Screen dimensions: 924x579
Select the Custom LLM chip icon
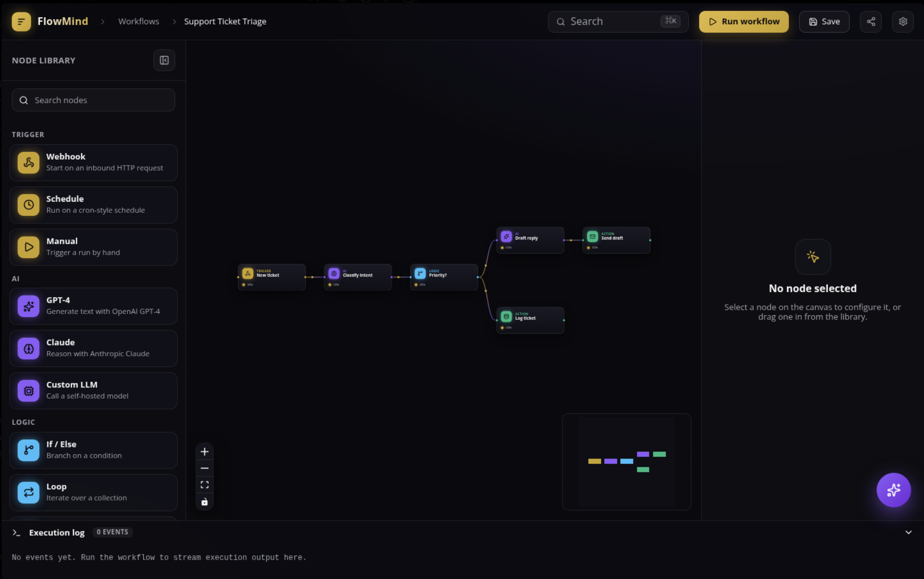tap(29, 391)
